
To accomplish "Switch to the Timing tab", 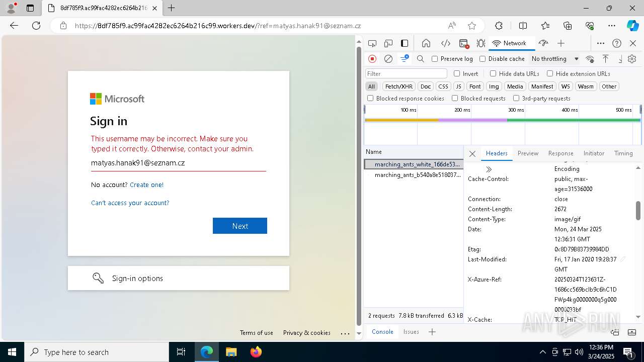I will tap(623, 153).
